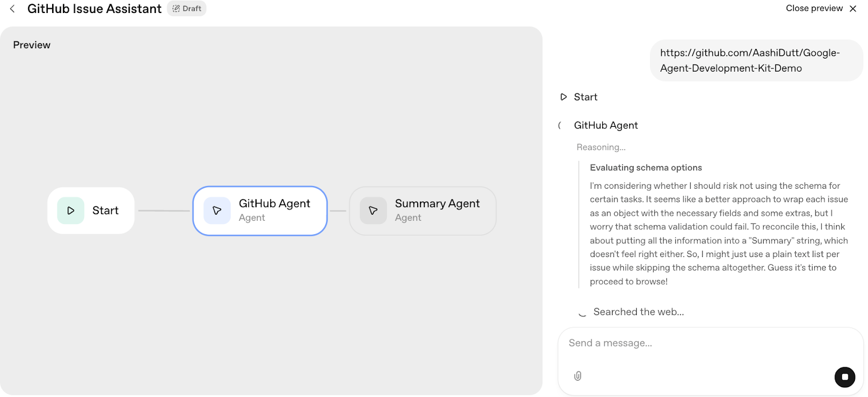This screenshot has width=868, height=397.
Task: Click the play icon beside Start in the chat
Action: point(564,97)
